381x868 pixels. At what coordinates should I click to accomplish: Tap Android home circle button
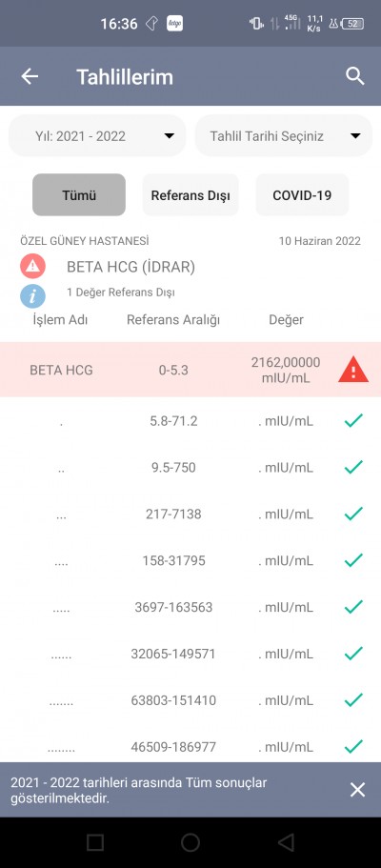tap(190, 842)
